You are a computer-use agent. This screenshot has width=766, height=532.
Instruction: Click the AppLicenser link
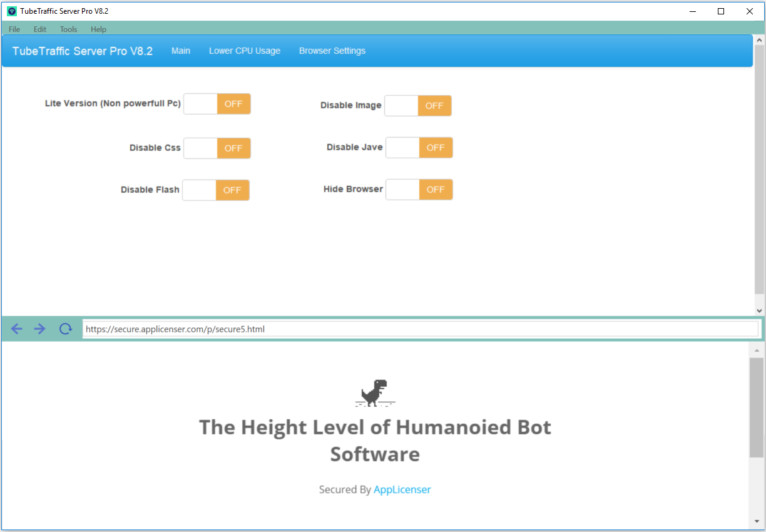tap(402, 489)
